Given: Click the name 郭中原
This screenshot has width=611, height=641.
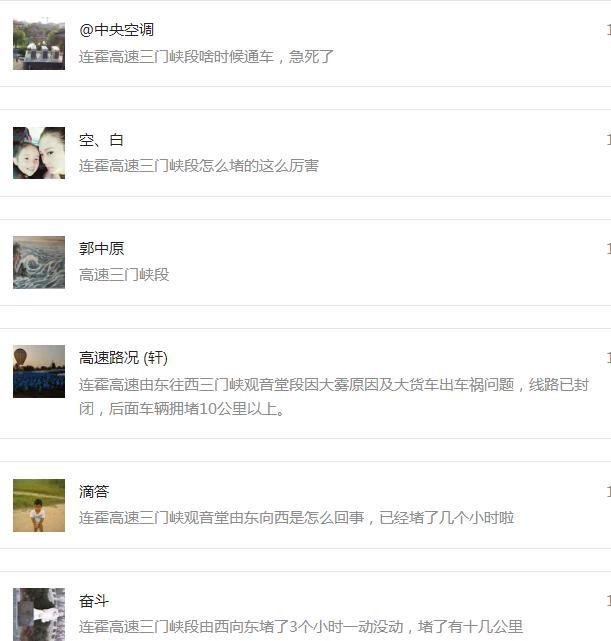Looking at the screenshot, I should click(x=101, y=249).
